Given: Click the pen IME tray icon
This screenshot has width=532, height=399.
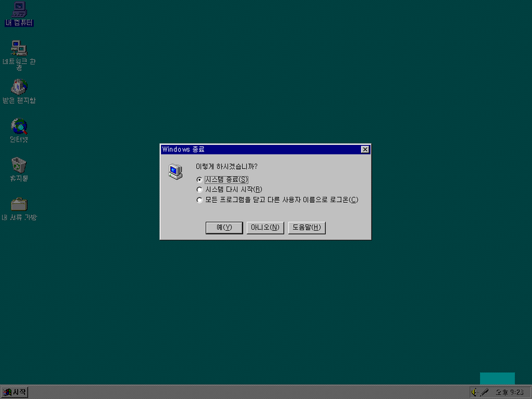Looking at the screenshot, I should (x=484, y=392).
